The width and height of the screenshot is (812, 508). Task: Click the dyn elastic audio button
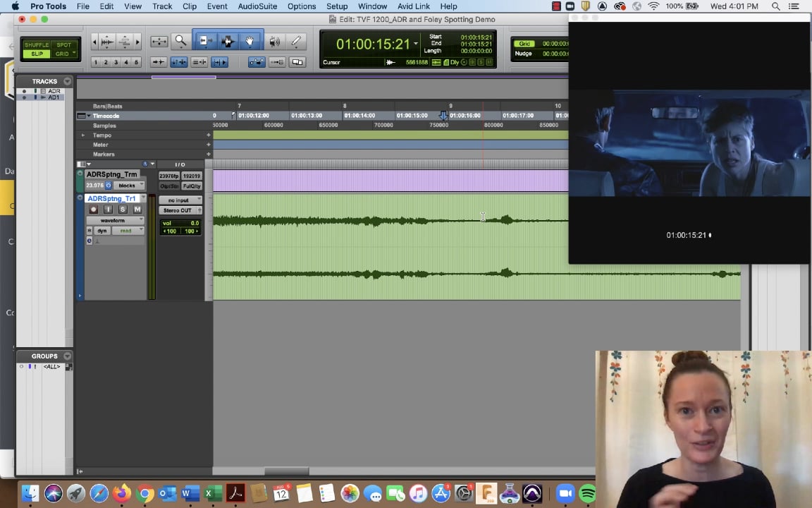click(x=102, y=231)
